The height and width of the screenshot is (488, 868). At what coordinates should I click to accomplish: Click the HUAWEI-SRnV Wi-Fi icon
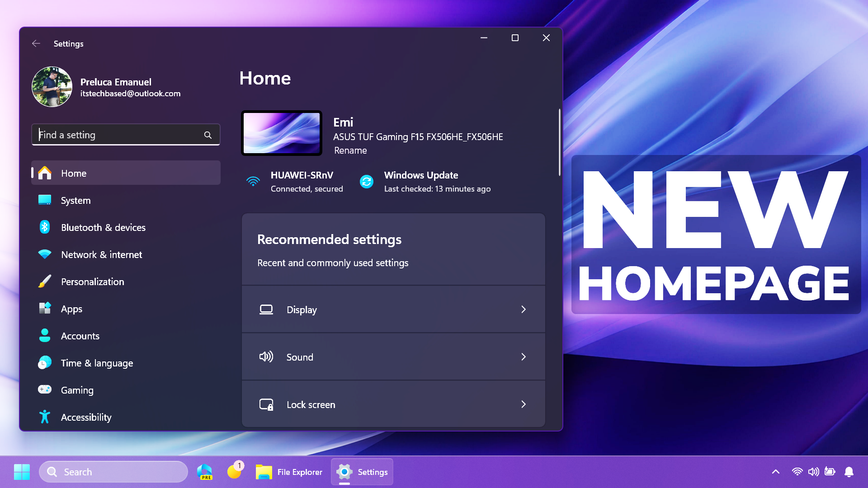coord(253,182)
